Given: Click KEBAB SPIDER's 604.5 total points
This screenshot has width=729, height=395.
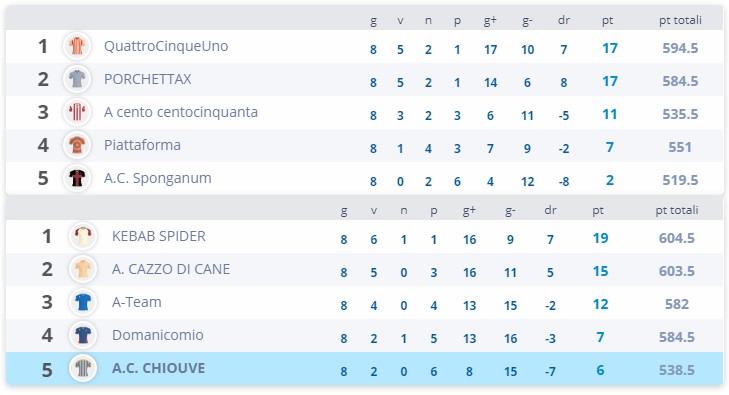Looking at the screenshot, I should coord(676,238).
